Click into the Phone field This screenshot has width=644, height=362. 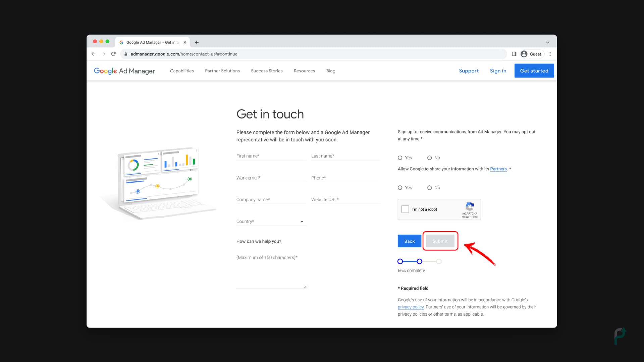[x=346, y=178]
